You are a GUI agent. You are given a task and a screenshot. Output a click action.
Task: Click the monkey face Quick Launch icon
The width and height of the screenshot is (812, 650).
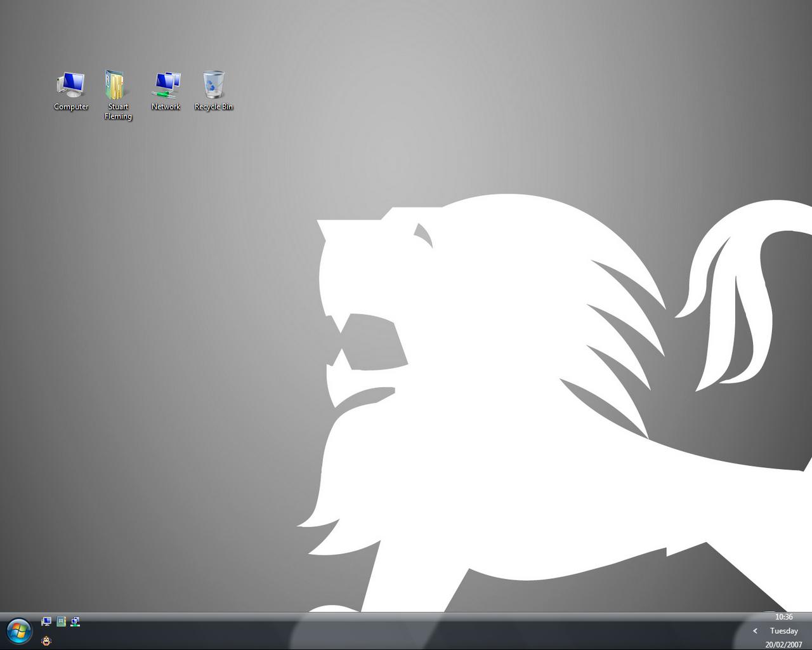click(46, 640)
